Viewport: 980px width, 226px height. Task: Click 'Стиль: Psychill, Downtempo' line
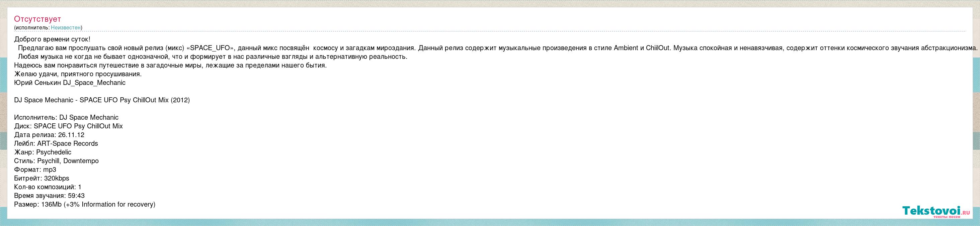(x=56, y=161)
